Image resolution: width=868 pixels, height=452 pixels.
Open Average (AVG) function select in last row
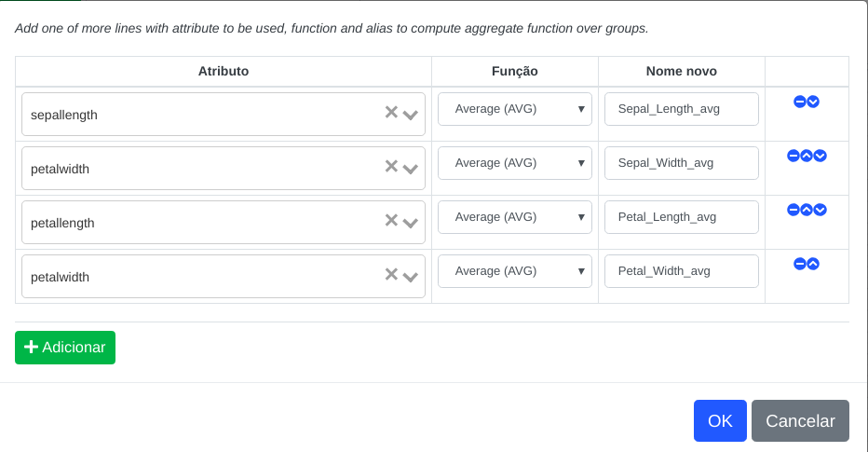[515, 271]
